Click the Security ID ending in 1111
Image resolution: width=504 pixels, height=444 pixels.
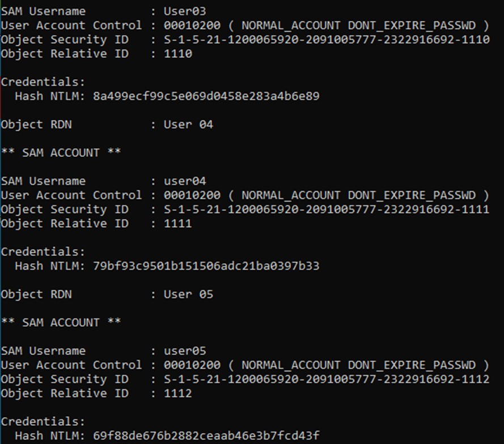tap(326, 210)
